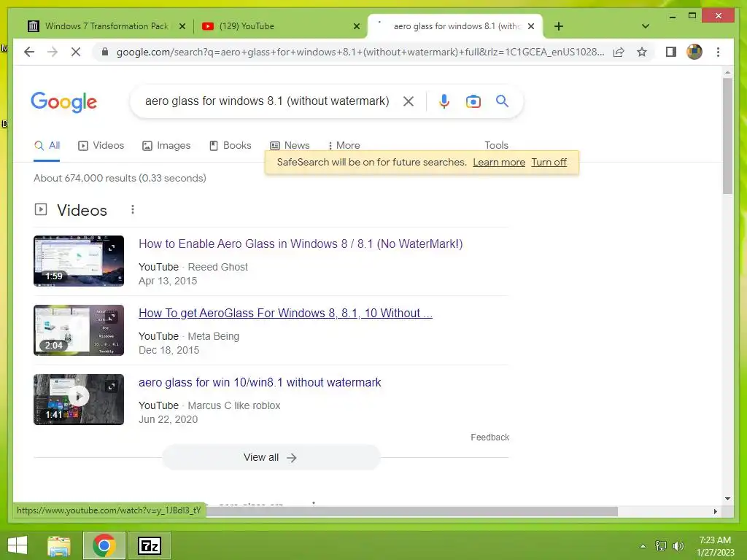The width and height of the screenshot is (747, 560).
Task: Open aero glass for win 10/win8.1 link
Action: (260, 382)
